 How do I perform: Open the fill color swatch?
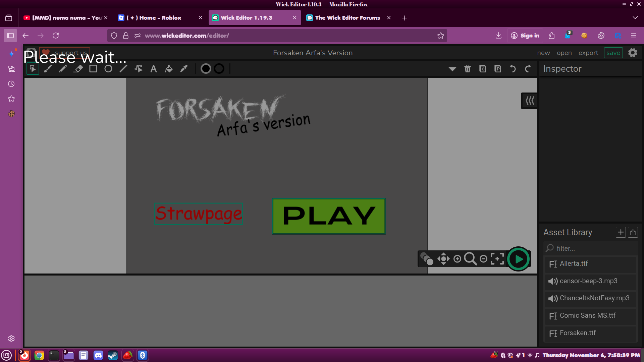point(206,69)
